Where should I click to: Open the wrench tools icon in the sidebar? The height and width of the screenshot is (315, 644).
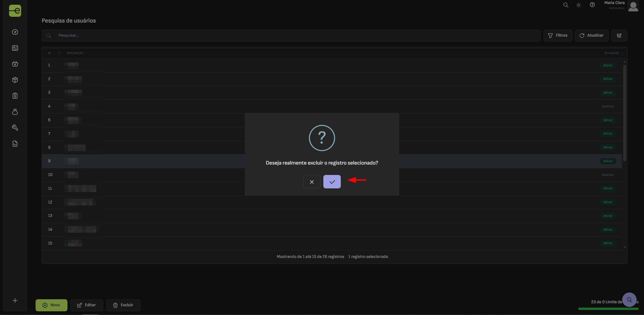click(x=15, y=128)
